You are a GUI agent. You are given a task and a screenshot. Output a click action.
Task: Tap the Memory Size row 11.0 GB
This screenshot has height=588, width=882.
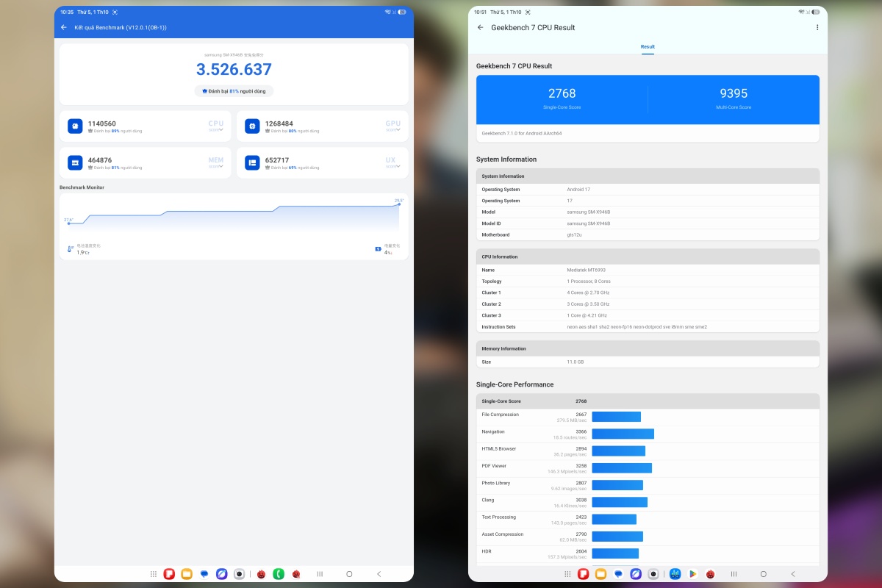point(648,362)
